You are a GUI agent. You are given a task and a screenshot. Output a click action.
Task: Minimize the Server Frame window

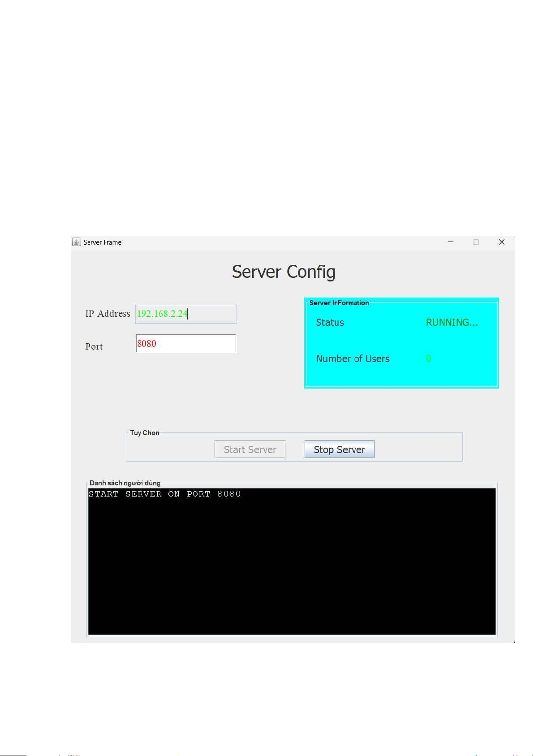(x=451, y=242)
